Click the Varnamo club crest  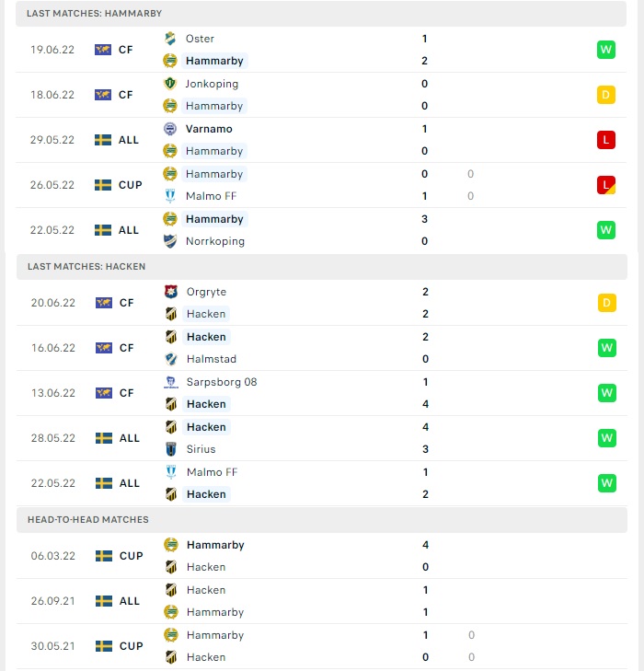pos(170,129)
